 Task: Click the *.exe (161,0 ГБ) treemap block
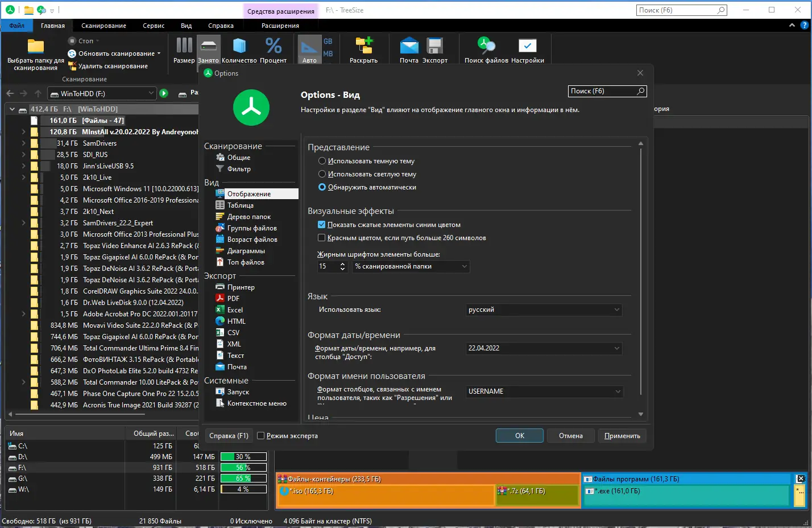point(686,495)
